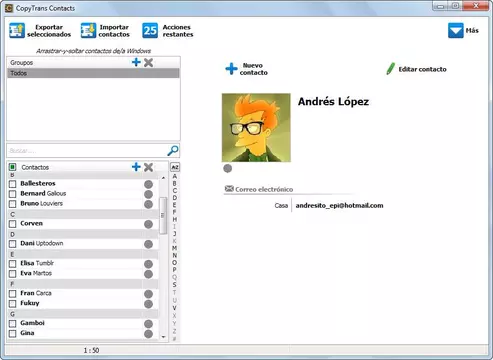
Task: Toggle the select-all Contactos checkbox
Action: point(12,167)
